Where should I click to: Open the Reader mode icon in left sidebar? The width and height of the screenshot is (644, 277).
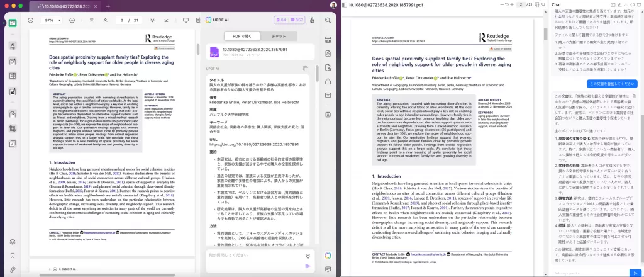pyautogui.click(x=13, y=23)
